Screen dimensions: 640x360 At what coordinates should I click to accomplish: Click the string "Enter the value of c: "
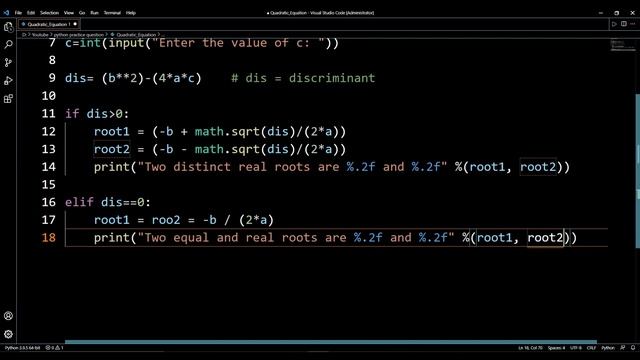pos(238,43)
